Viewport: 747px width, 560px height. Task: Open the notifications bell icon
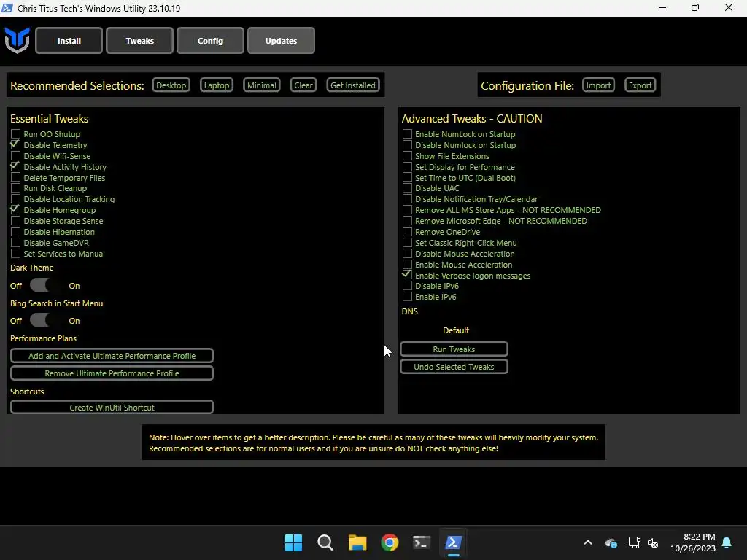(x=727, y=542)
